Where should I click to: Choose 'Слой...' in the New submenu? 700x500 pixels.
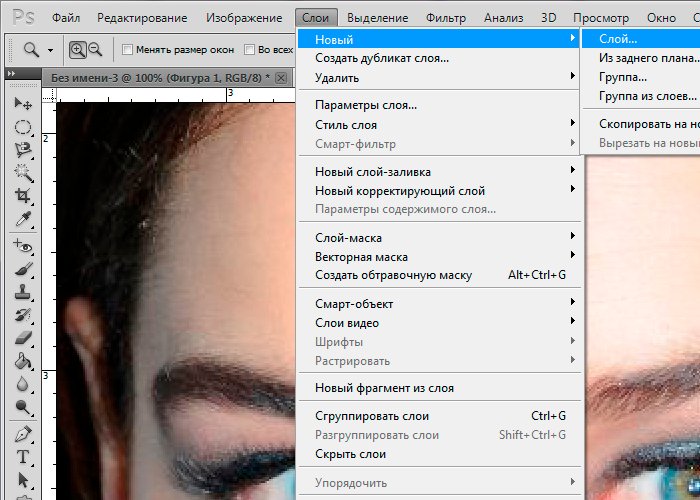617,39
